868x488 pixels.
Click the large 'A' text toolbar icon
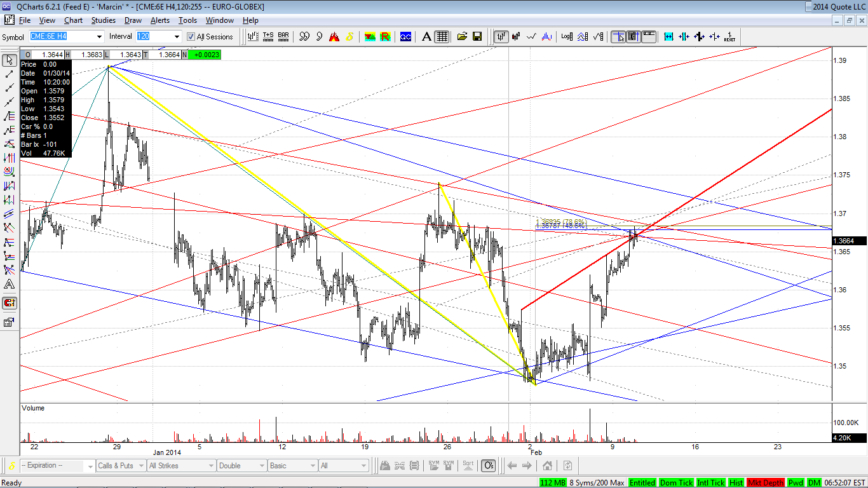tap(427, 36)
